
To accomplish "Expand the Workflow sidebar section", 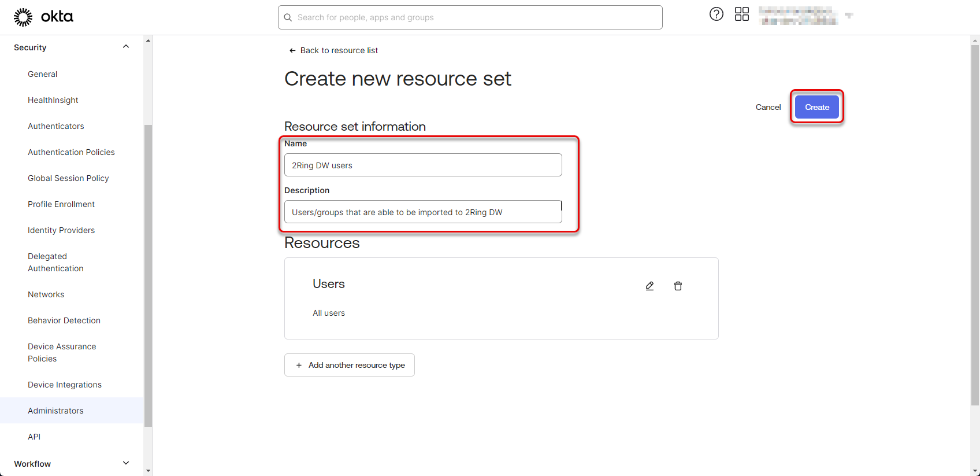I will point(126,463).
